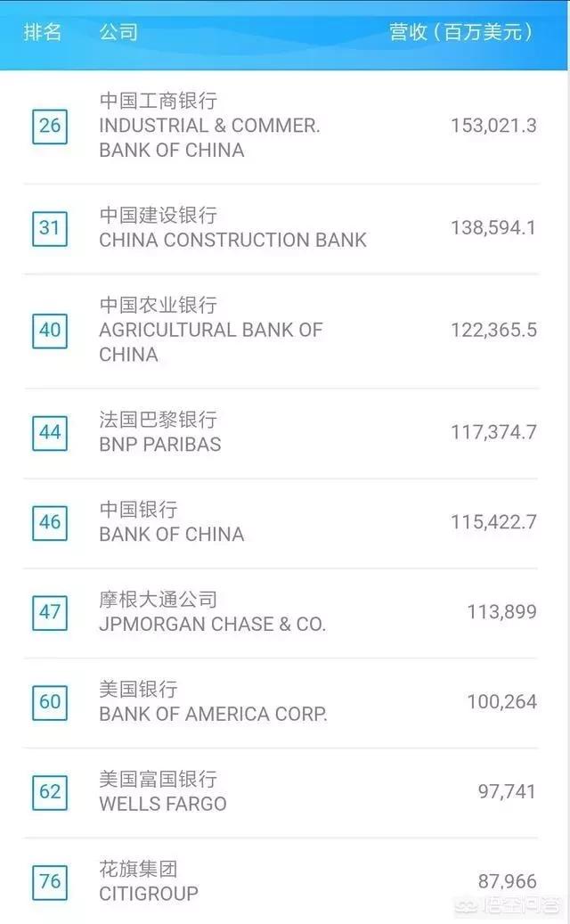This screenshot has height=924, width=570.
Task: Tap the rank 76 badge icon
Action: coord(50,882)
